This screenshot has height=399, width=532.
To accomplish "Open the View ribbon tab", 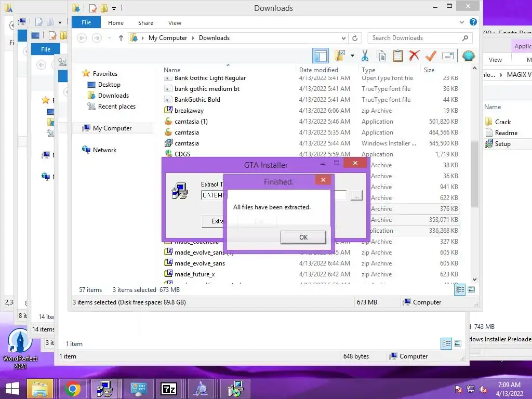I will tap(175, 23).
